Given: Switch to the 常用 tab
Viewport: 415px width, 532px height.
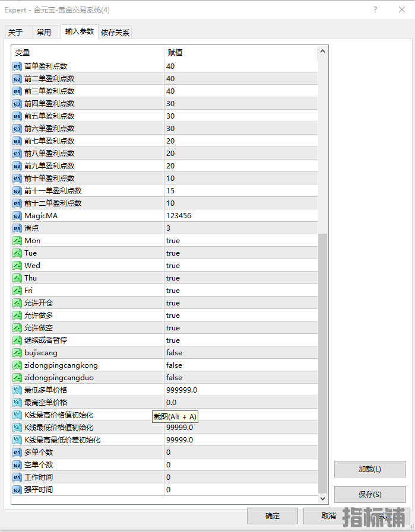Looking at the screenshot, I should point(47,32).
